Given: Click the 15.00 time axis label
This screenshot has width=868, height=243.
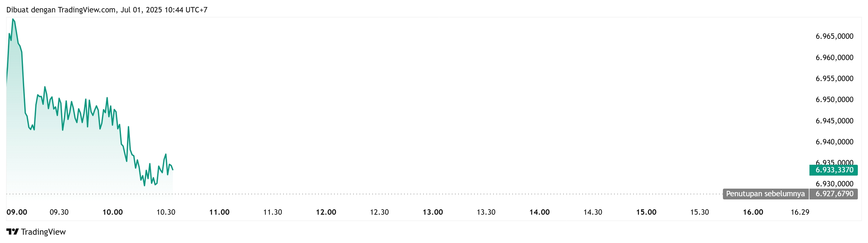Looking at the screenshot, I should click(x=646, y=212).
